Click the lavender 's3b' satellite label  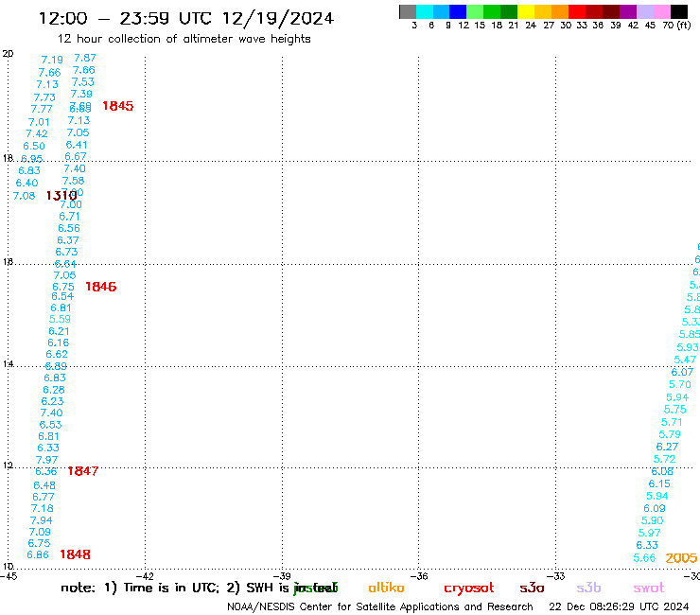588,588
